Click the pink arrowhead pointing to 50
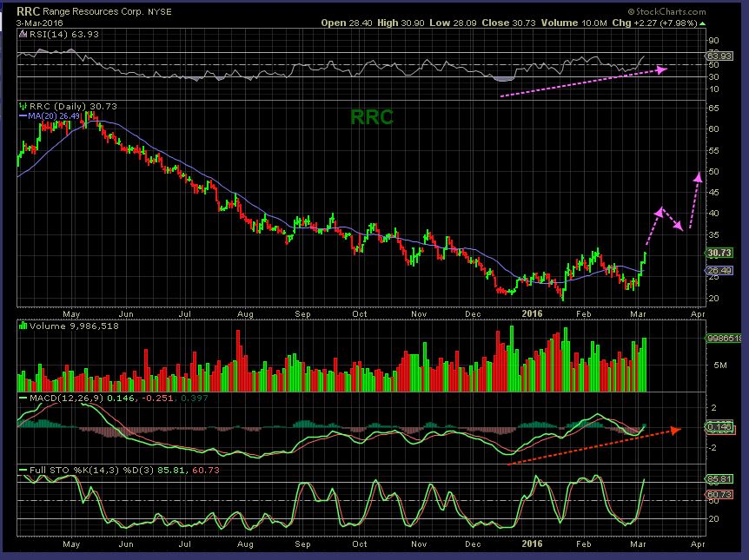Image resolution: width=749 pixels, height=560 pixels. (697, 176)
